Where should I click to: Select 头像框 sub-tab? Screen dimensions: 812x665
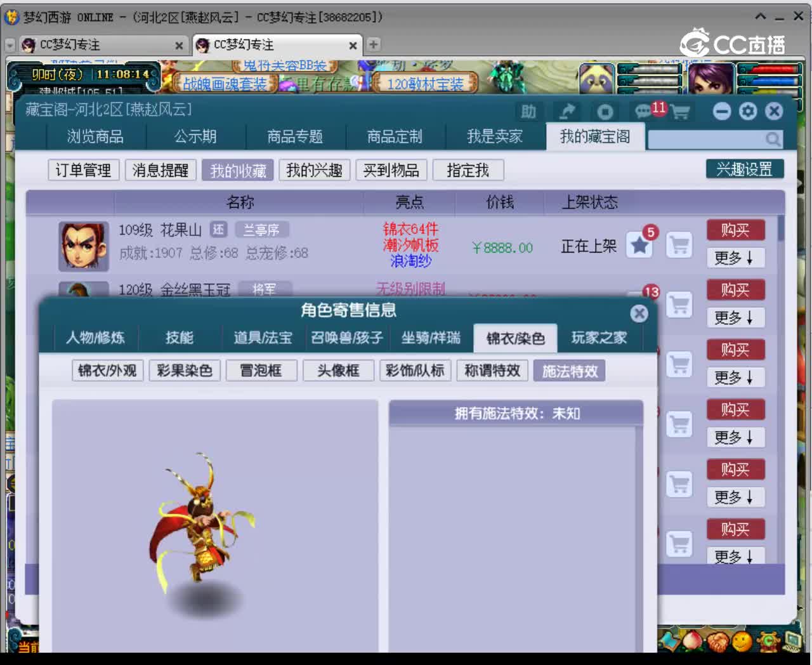(x=338, y=371)
